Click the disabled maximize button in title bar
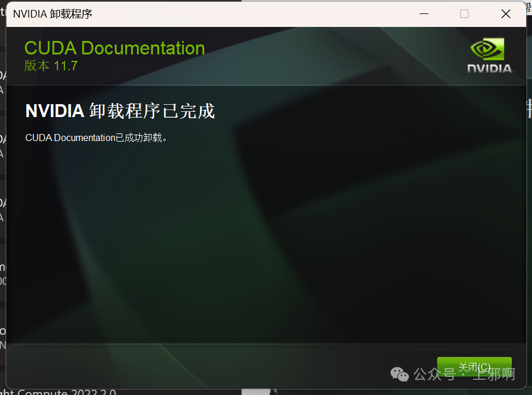The image size is (532, 395). pos(465,14)
